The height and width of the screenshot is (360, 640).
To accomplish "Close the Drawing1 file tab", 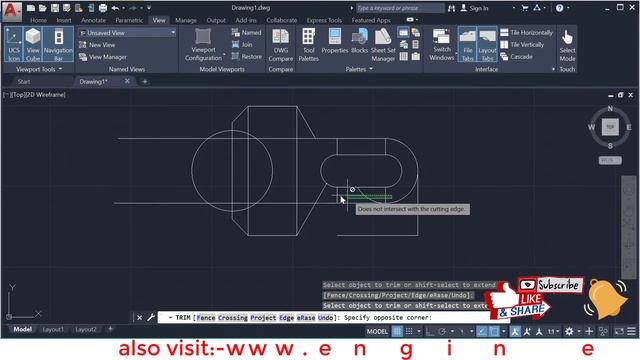I will [x=127, y=81].
